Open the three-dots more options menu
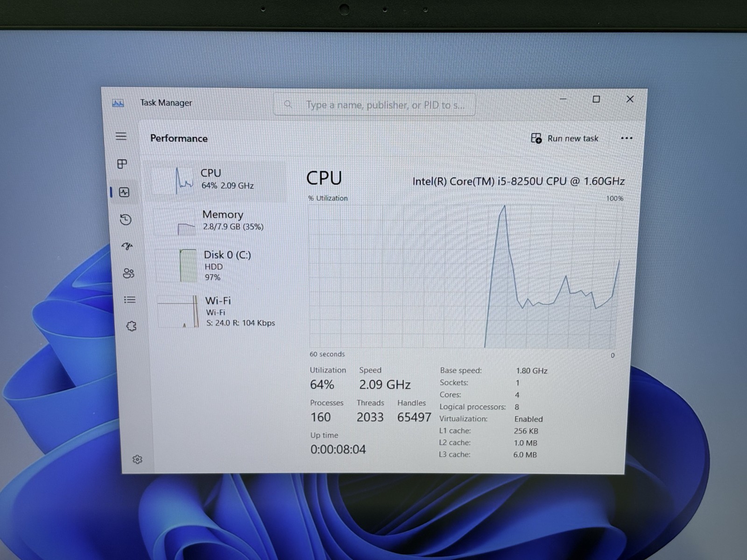The width and height of the screenshot is (747, 560). [x=627, y=138]
